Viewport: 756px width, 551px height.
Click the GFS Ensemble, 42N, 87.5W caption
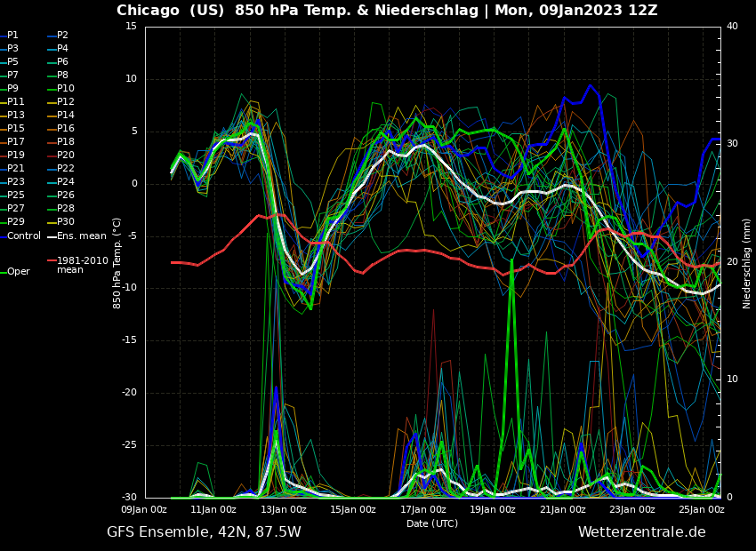click(x=204, y=532)
